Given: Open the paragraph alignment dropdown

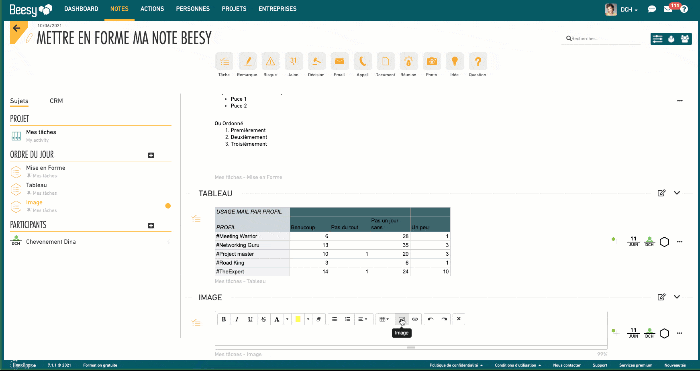Looking at the screenshot, I should (x=363, y=319).
